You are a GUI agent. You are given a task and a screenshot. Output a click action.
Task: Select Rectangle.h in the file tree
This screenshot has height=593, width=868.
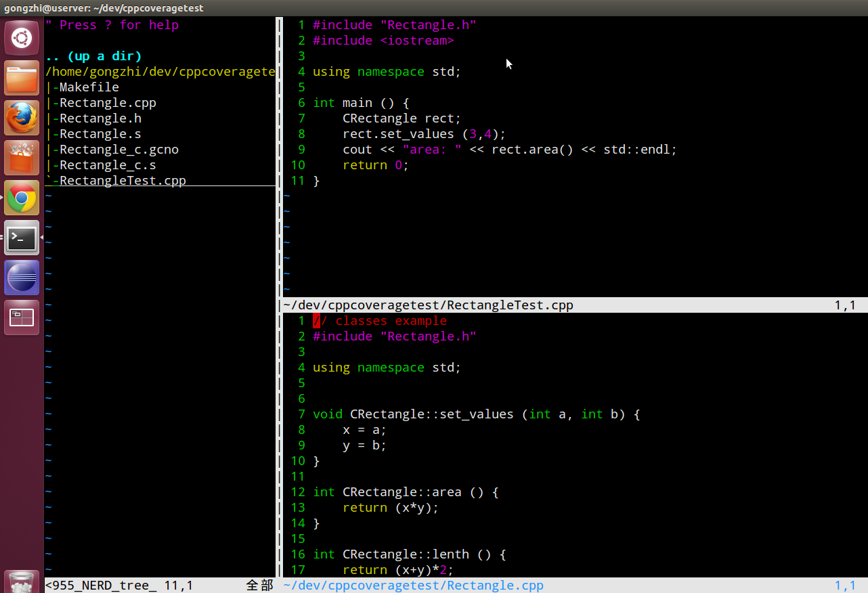[x=100, y=118]
